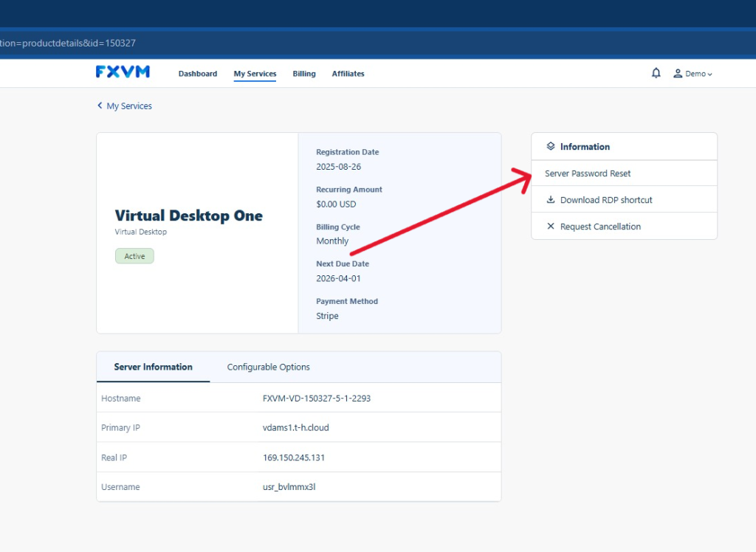Screen dimensions: 756x552
Task: Click the Information layers icon
Action: [551, 146]
